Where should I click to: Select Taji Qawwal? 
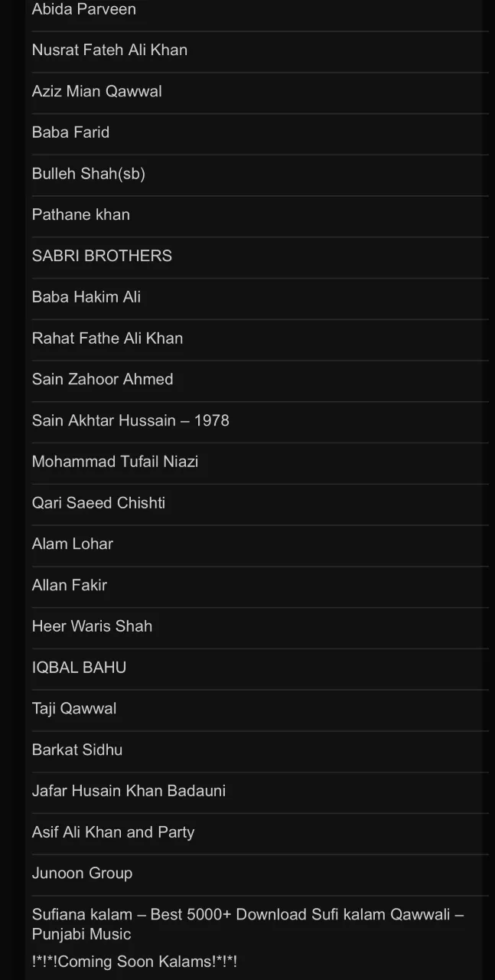[74, 709]
